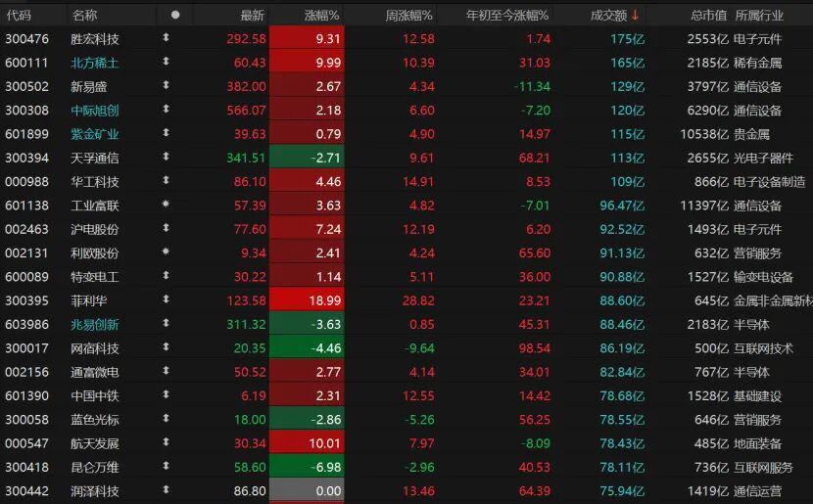Sort by 涨幅% column header
This screenshot has width=813, height=504.
321,15
